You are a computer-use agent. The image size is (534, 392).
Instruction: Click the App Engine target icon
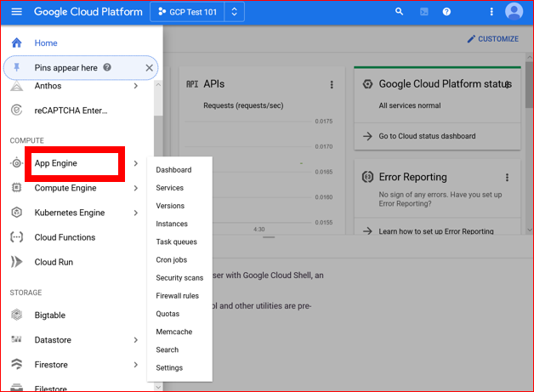(x=17, y=163)
